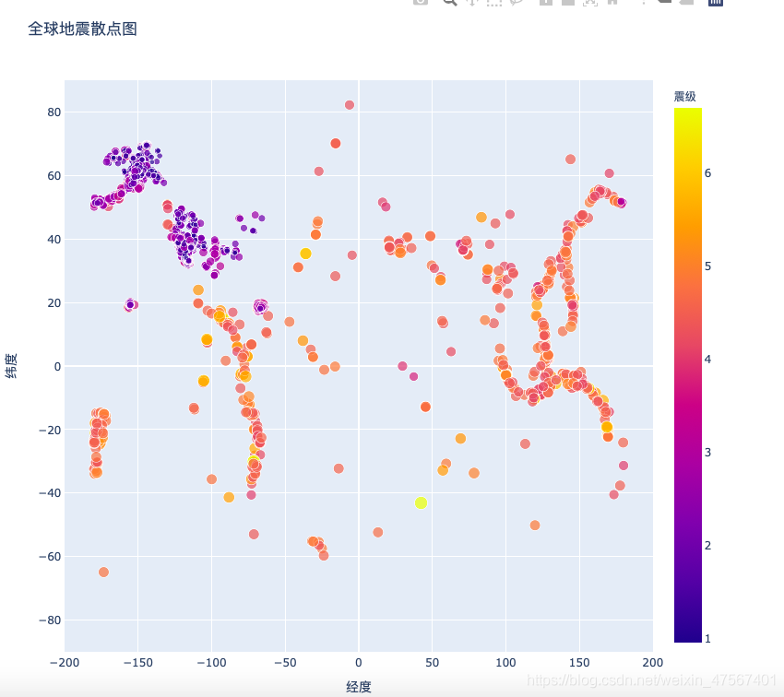Click x-axis tick label −200
The height and width of the screenshot is (697, 784).
click(x=65, y=663)
